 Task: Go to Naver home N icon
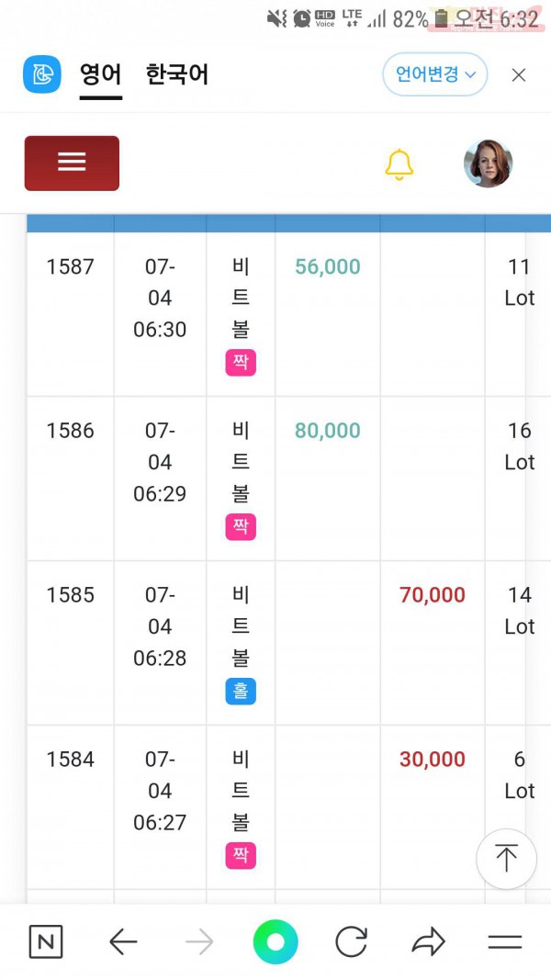click(x=46, y=941)
